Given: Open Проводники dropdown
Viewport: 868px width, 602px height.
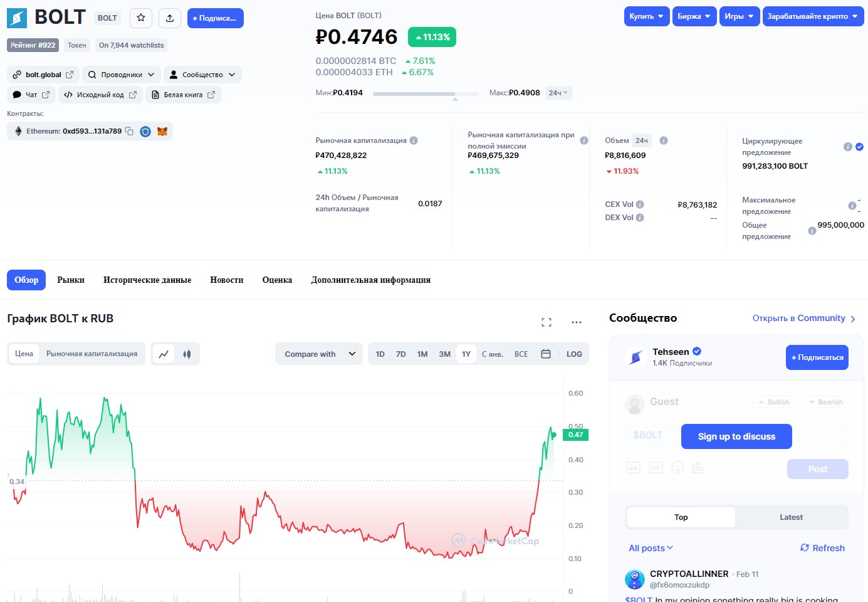Looking at the screenshot, I should (122, 75).
